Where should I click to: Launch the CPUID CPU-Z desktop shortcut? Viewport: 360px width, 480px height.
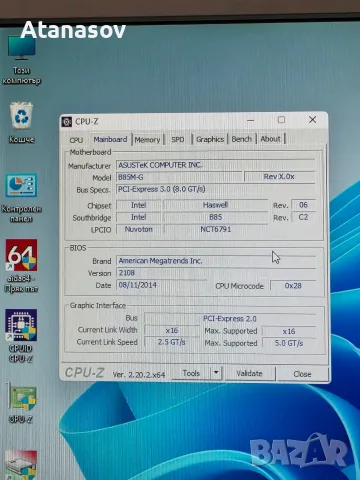tap(21, 336)
